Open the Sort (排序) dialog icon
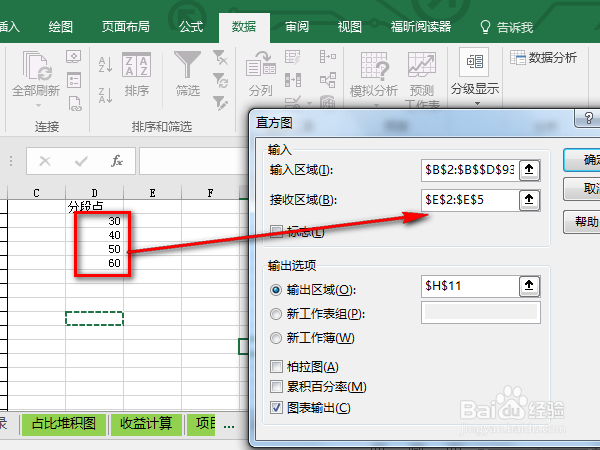 tap(136, 64)
